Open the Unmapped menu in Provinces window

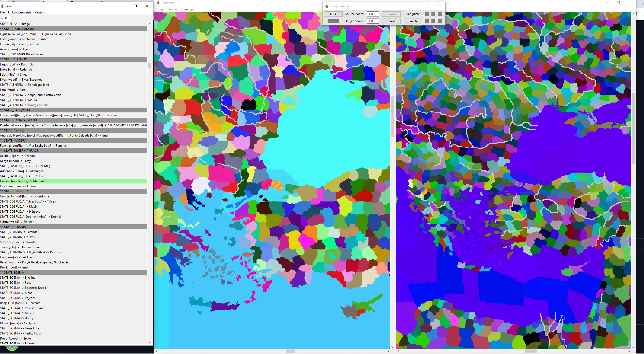(x=189, y=9)
